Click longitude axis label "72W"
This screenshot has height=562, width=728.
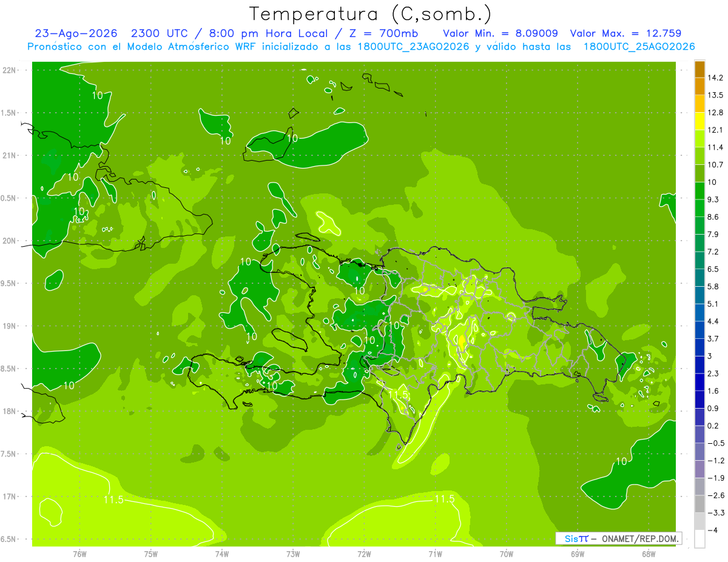[x=364, y=554]
